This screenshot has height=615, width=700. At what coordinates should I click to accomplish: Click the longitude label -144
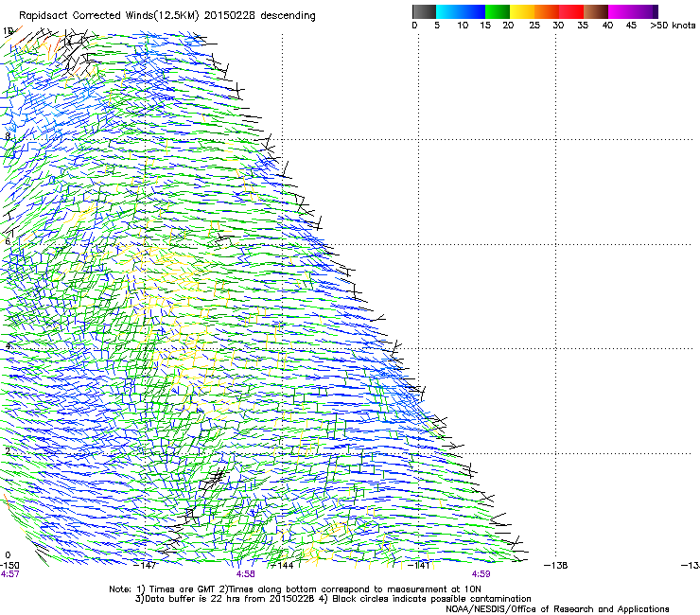tap(283, 566)
